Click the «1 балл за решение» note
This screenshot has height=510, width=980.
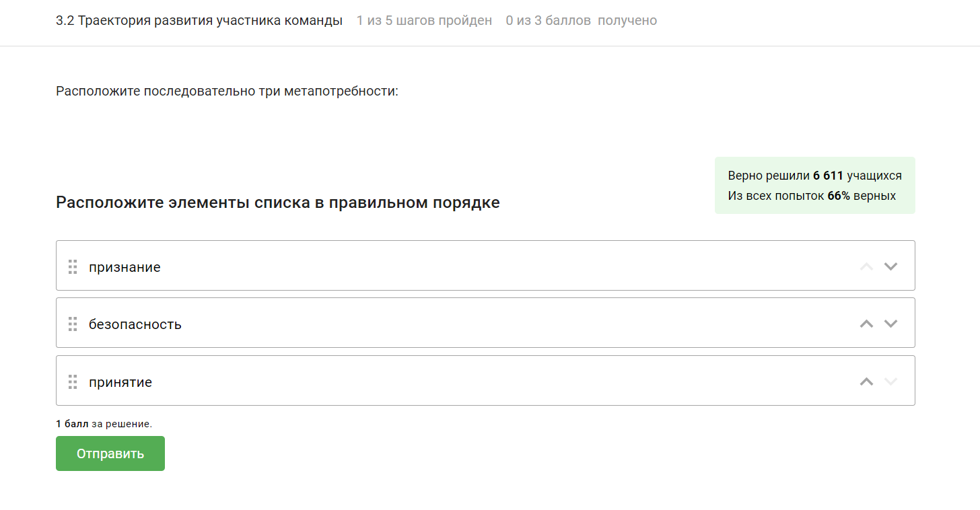[x=104, y=424]
